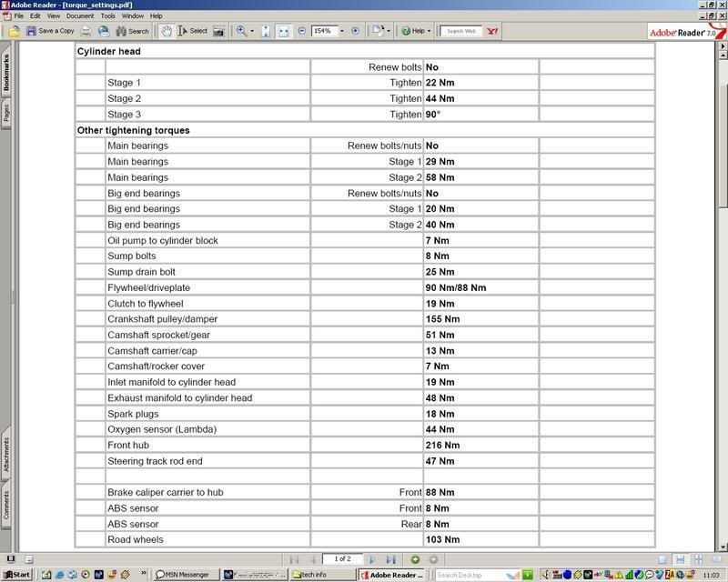Select the Snapshot camera tool
728x582 pixels.
click(218, 31)
